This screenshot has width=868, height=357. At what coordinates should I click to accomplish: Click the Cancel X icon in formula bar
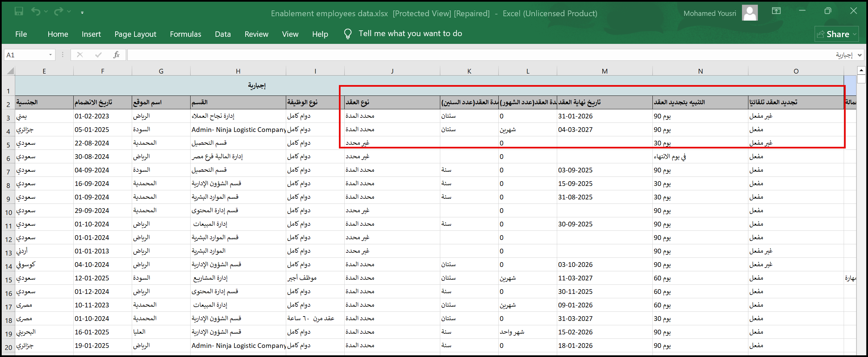click(80, 55)
